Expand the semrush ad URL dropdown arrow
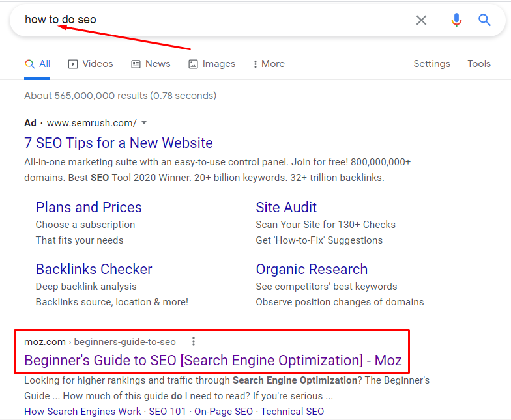This screenshot has width=511, height=420. point(144,122)
